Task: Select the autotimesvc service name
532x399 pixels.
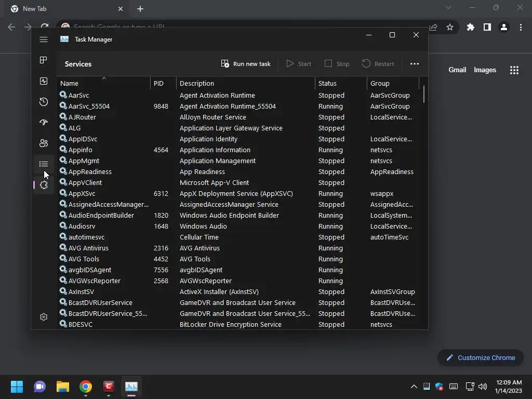Action: pos(87,237)
